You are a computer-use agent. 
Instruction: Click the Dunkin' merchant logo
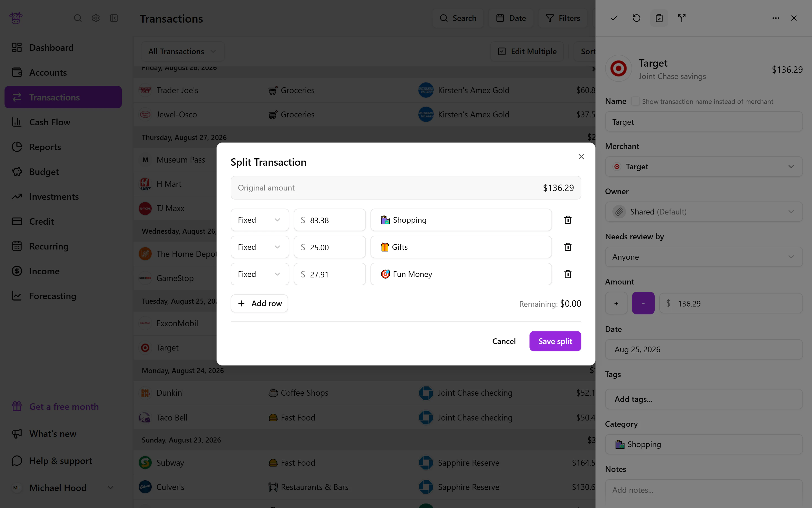(x=145, y=393)
